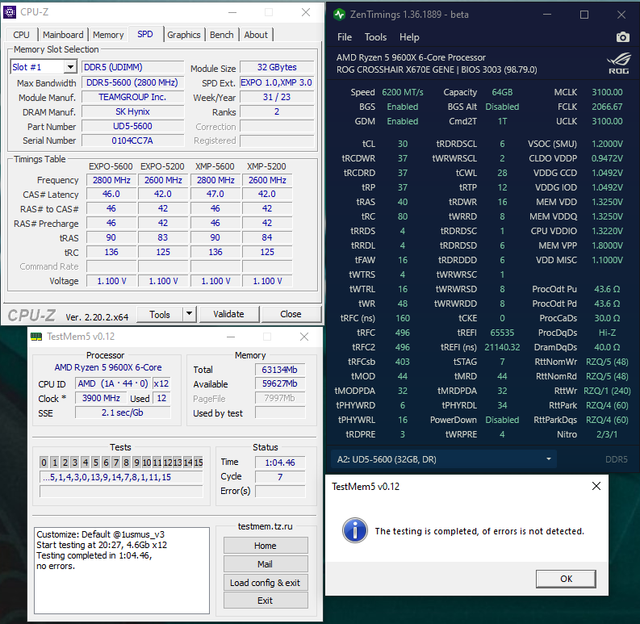The height and width of the screenshot is (624, 640).
Task: Click the AMD Ryzen 5 9600X processor line in ZenTimings
Action: 411,58
